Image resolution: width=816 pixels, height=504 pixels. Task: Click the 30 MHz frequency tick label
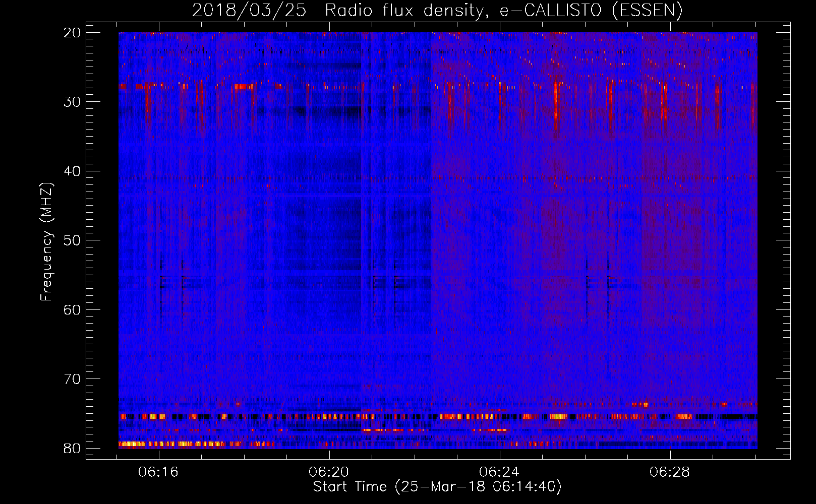pyautogui.click(x=73, y=102)
